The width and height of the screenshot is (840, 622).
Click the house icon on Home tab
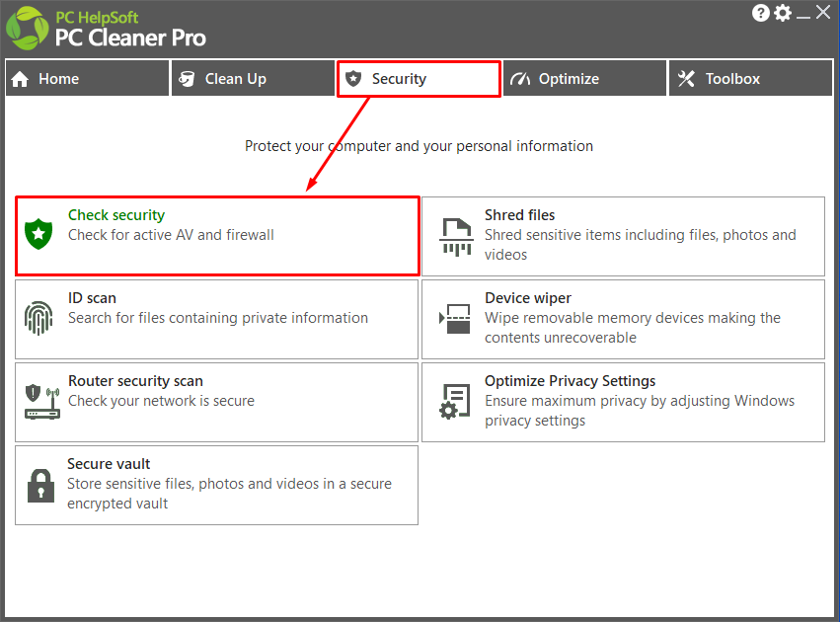tap(20, 79)
